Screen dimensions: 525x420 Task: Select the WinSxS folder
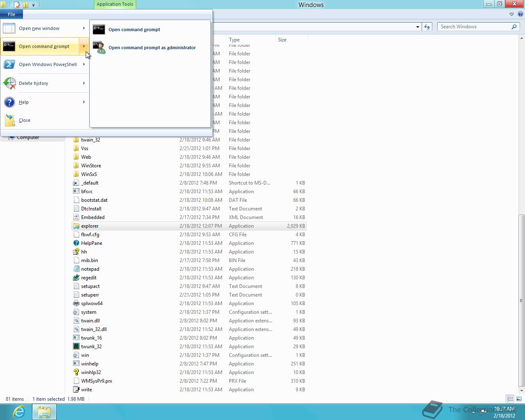click(x=89, y=174)
